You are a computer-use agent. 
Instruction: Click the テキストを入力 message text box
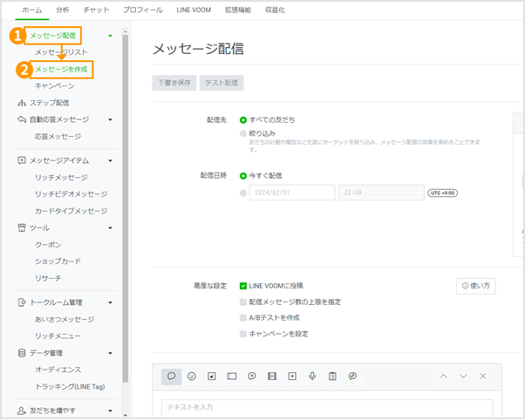(327, 408)
